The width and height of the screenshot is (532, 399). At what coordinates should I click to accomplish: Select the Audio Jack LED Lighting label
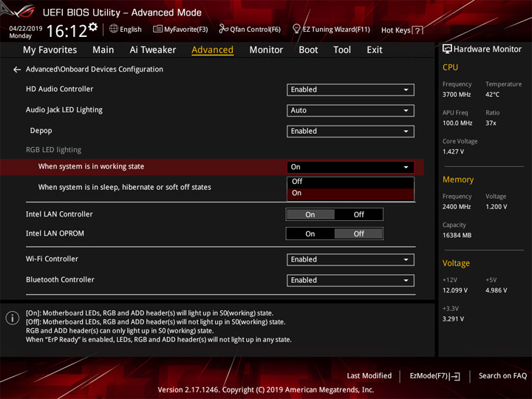click(64, 110)
